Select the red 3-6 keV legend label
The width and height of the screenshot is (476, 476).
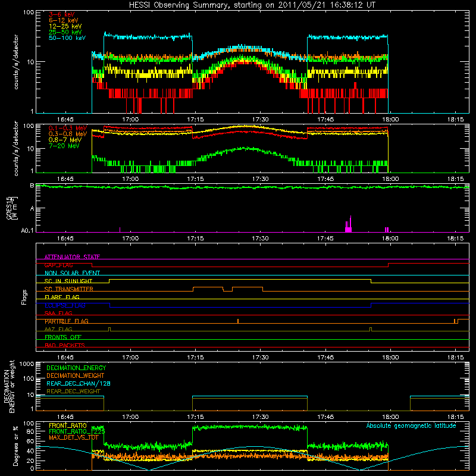[x=61, y=14]
